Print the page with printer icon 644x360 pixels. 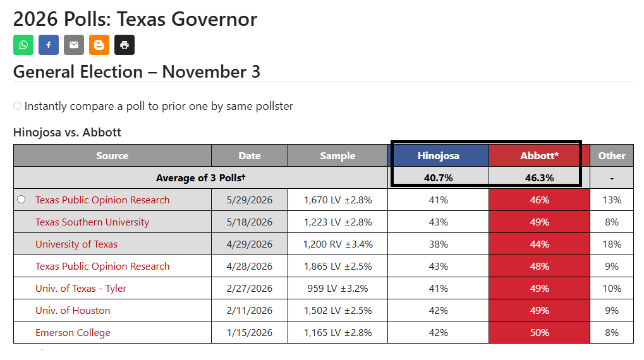click(125, 45)
